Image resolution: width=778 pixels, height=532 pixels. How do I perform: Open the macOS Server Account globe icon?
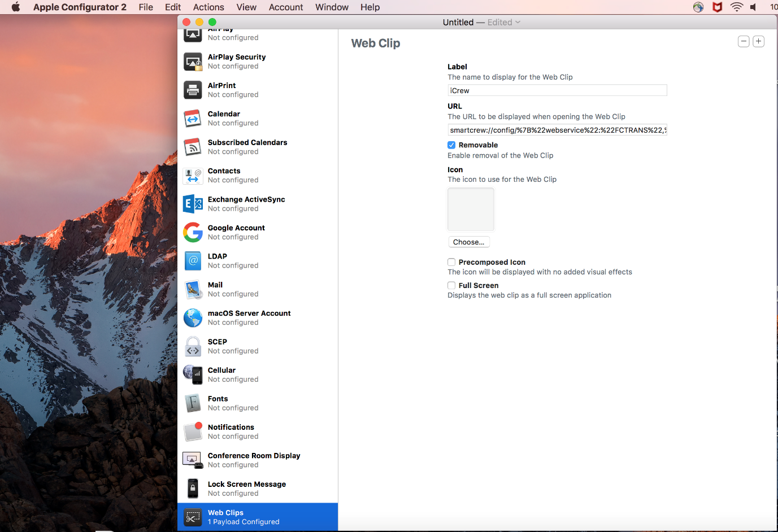pyautogui.click(x=193, y=318)
